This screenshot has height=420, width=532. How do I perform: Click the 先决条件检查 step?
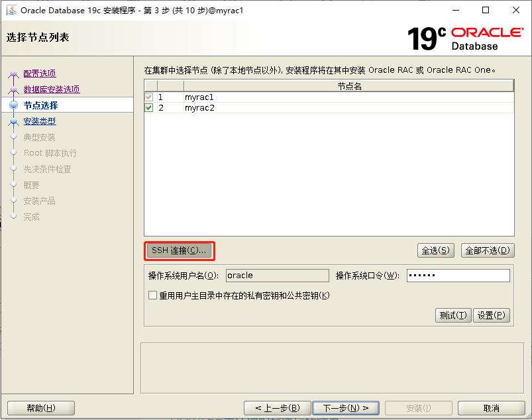[48, 169]
